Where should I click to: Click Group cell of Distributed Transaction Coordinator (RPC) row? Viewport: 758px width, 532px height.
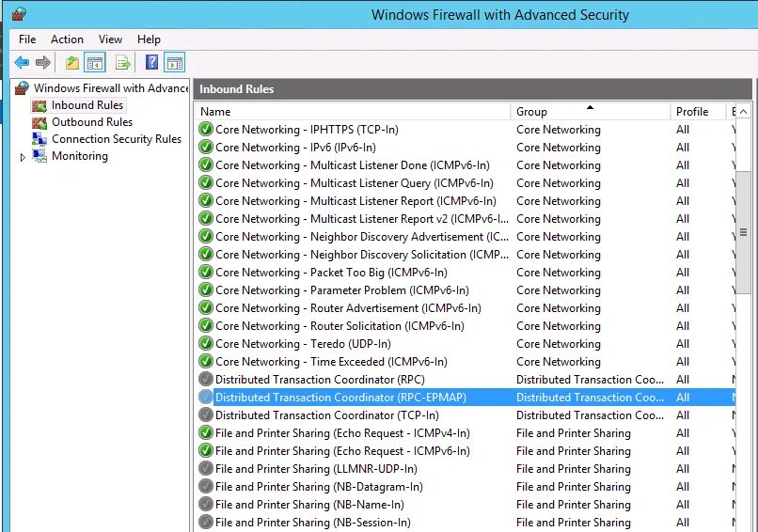[590, 380]
